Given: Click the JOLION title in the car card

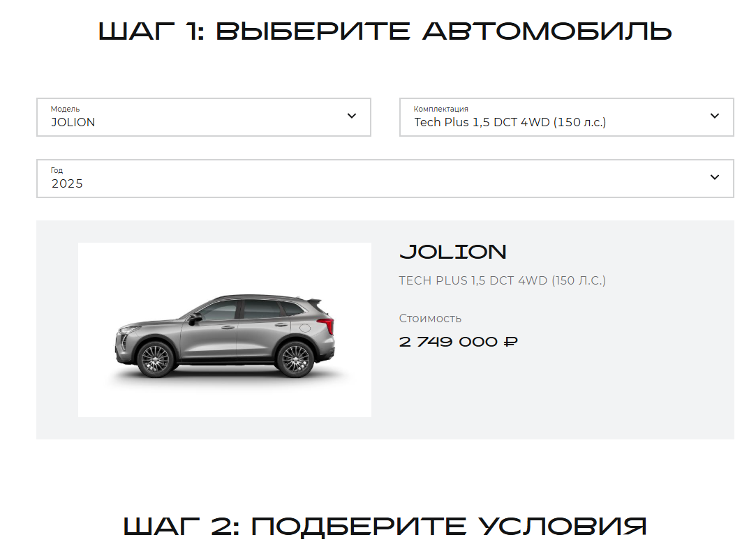Looking at the screenshot, I should click(453, 252).
